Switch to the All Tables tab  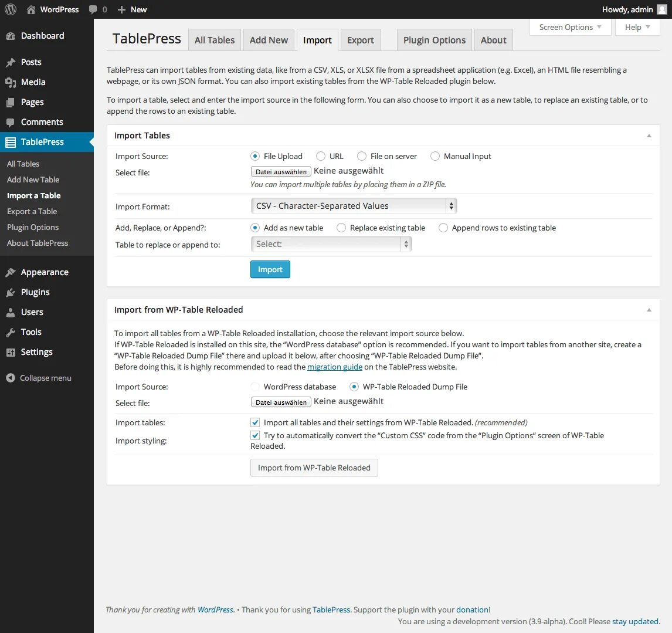pyautogui.click(x=215, y=40)
